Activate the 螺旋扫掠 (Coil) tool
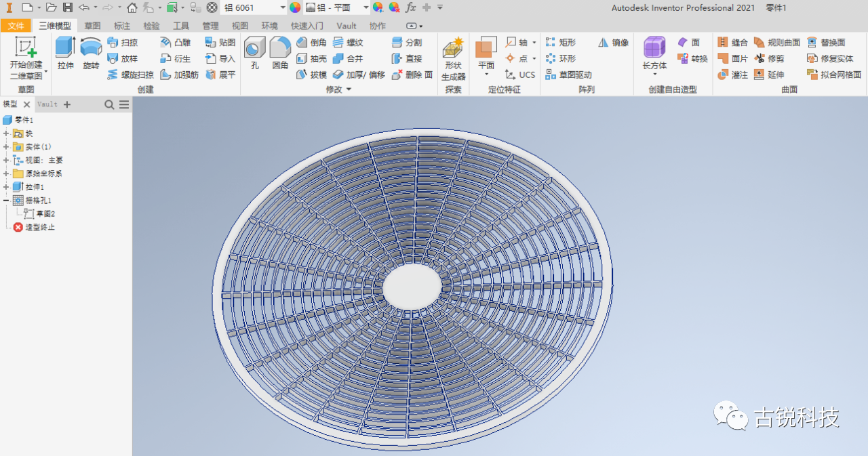The image size is (868, 456). [x=130, y=75]
